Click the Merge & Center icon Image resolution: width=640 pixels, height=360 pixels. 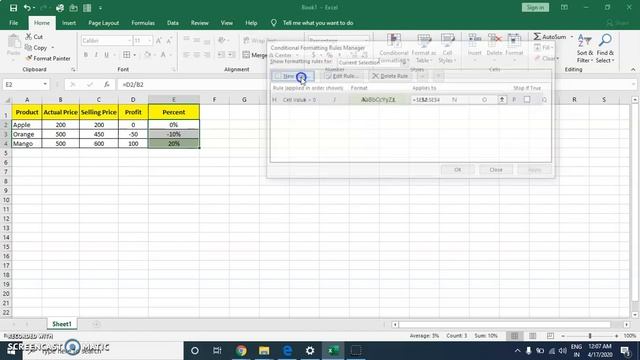[x=246, y=55]
